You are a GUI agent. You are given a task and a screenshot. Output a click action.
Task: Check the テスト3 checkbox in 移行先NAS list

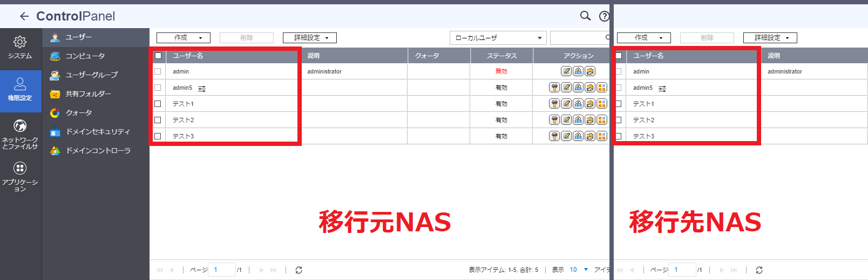619,136
